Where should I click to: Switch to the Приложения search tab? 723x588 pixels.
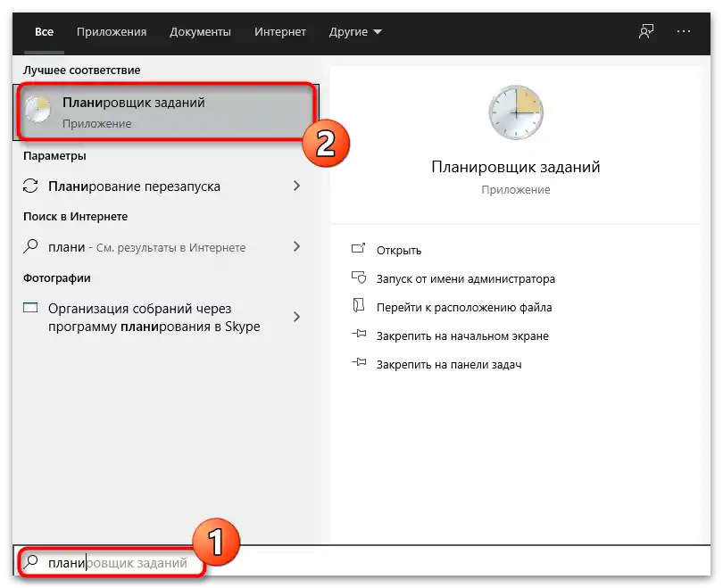click(111, 32)
